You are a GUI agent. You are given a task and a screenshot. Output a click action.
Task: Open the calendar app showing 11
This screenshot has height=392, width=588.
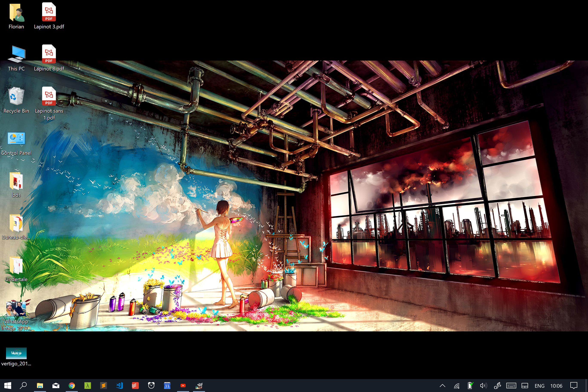tap(167, 386)
